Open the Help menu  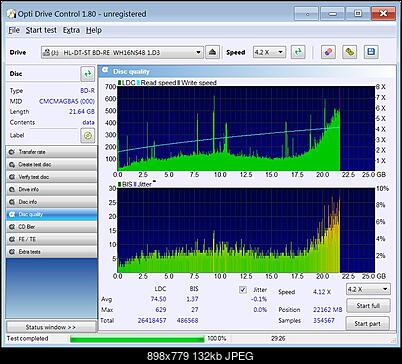point(94,30)
